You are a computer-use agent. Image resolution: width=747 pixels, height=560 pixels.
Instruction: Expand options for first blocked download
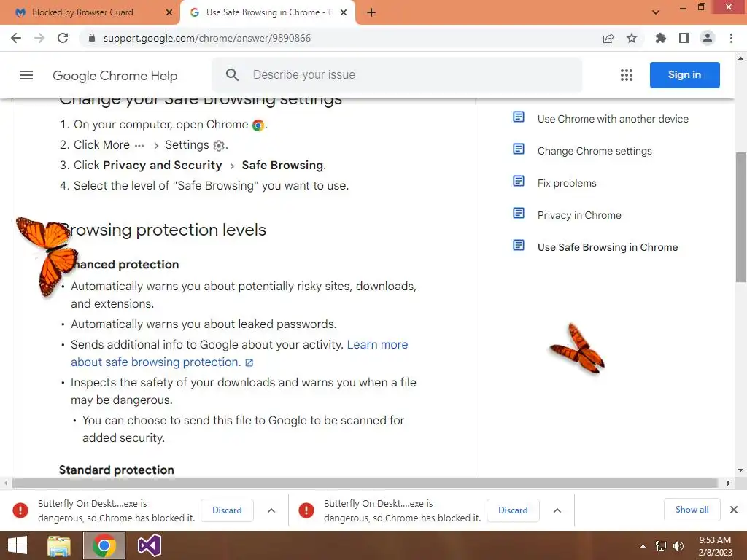coord(271,510)
